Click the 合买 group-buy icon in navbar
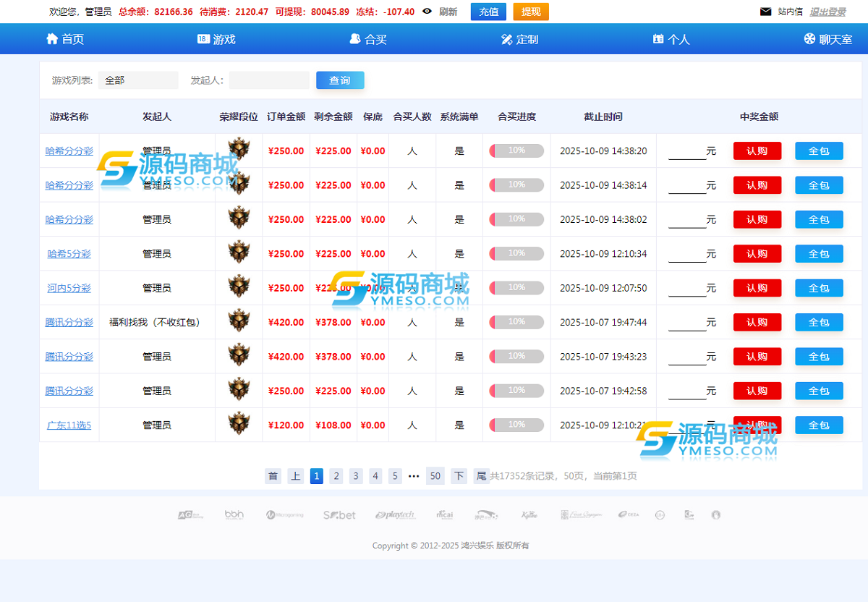 pos(355,39)
